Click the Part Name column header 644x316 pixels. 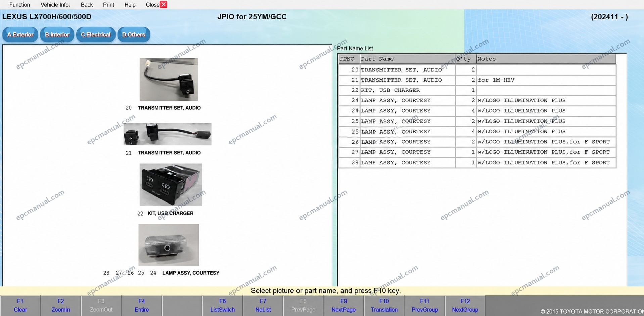[x=407, y=59]
